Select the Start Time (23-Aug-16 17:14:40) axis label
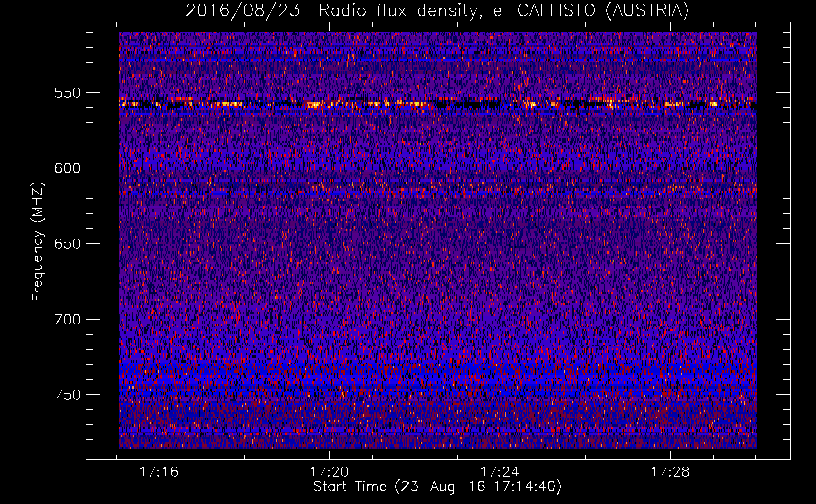816x504 pixels. coord(437,487)
